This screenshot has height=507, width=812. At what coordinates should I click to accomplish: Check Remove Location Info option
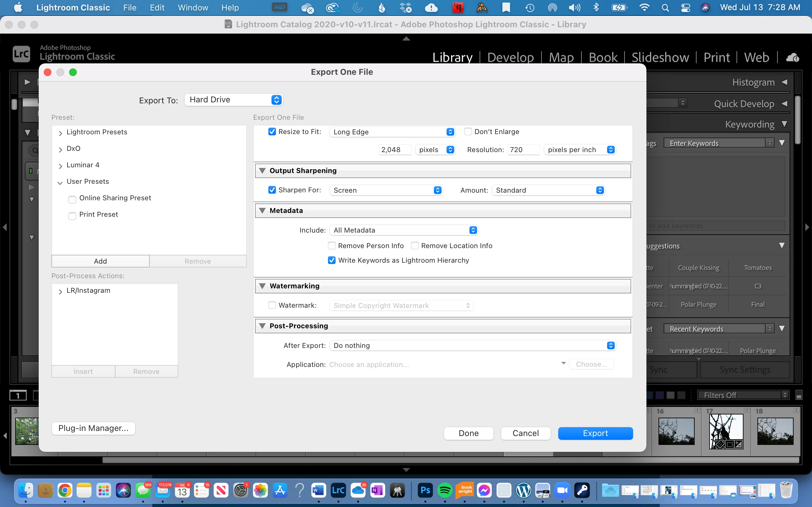[415, 246]
